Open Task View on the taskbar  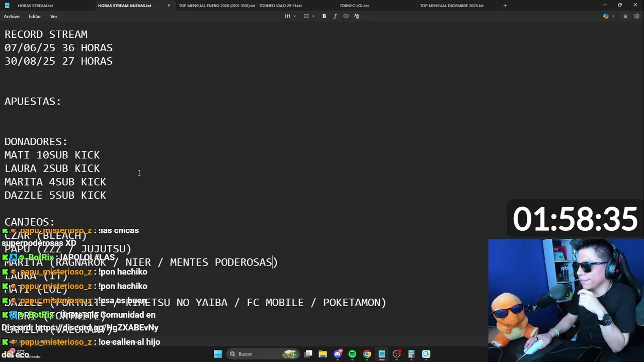(x=308, y=354)
